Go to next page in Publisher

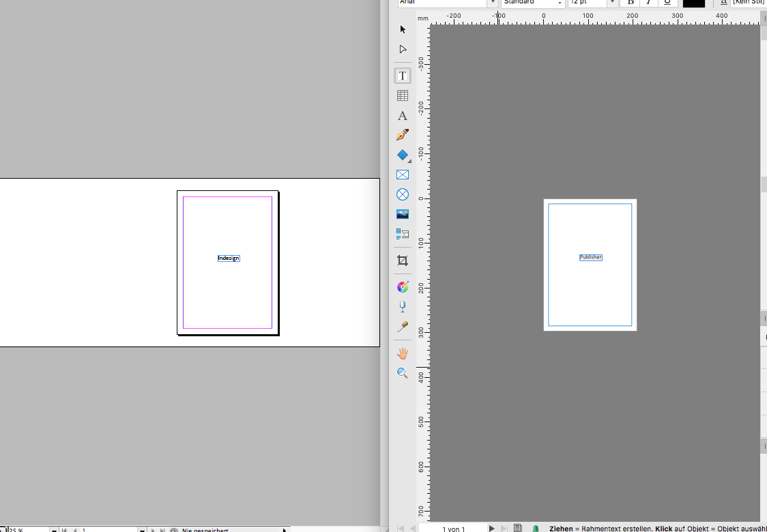point(492,528)
